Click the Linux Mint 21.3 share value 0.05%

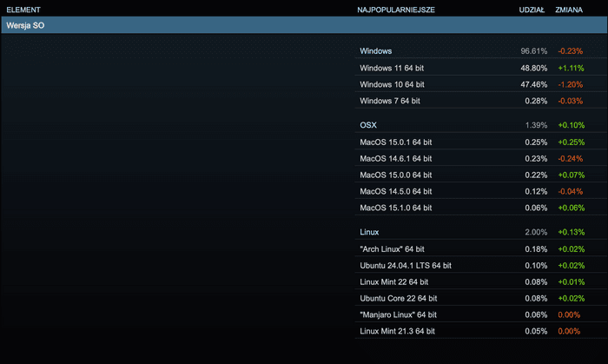(536, 331)
